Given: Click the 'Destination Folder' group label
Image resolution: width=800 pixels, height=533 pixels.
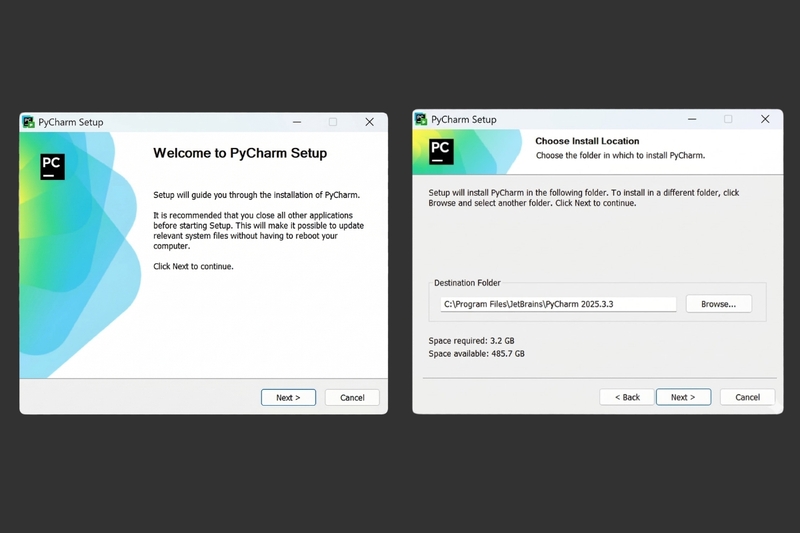Looking at the screenshot, I should 467,283.
